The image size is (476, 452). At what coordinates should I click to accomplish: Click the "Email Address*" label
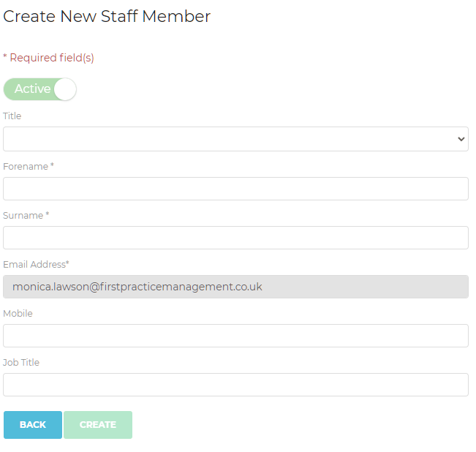(36, 265)
